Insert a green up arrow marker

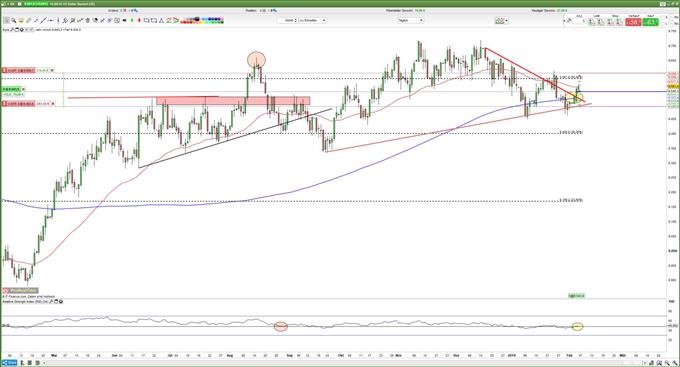(x=132, y=20)
